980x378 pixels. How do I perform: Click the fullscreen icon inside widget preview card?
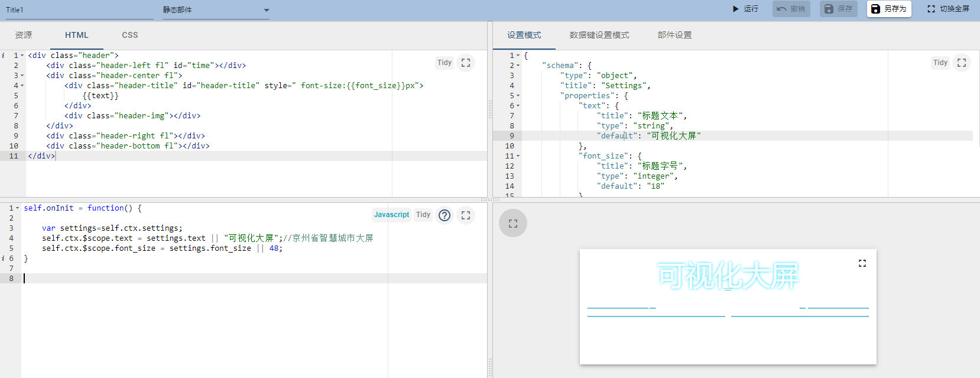(862, 263)
